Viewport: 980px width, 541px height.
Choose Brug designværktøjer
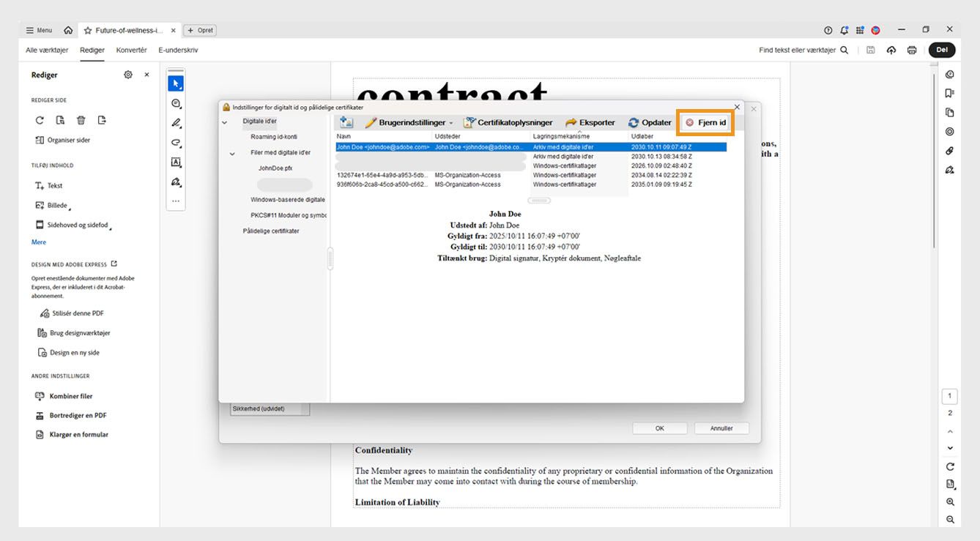73,333
